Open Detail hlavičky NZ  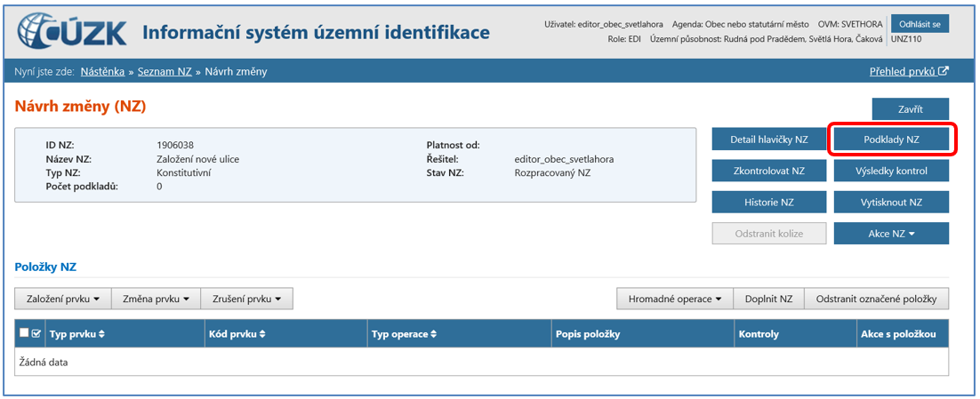pos(769,140)
